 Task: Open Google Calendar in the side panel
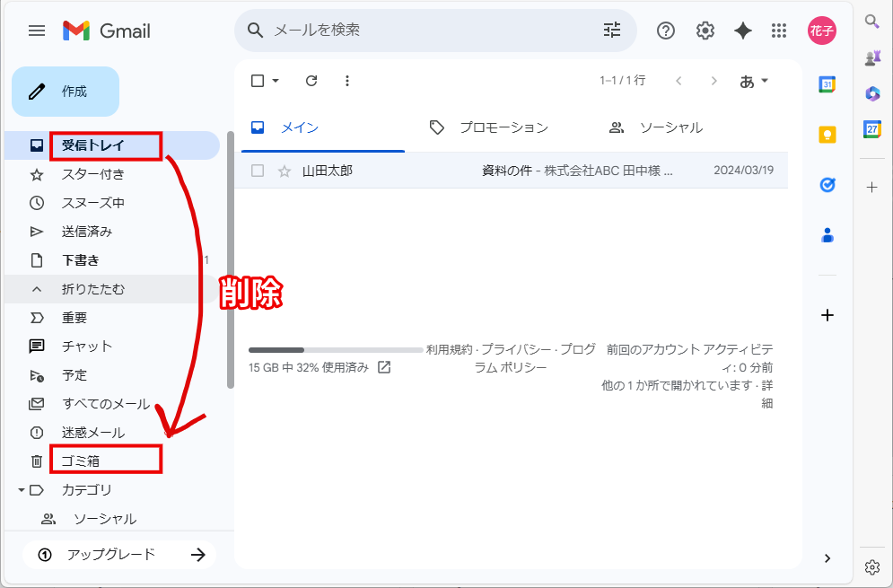click(x=827, y=83)
